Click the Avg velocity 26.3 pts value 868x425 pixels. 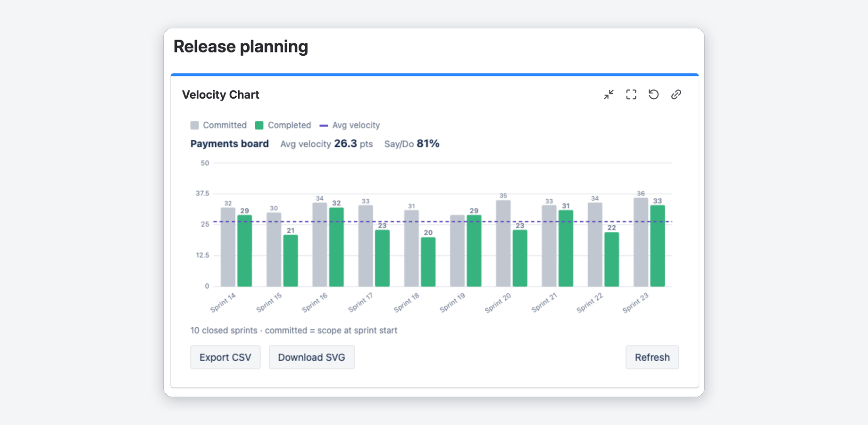click(326, 144)
